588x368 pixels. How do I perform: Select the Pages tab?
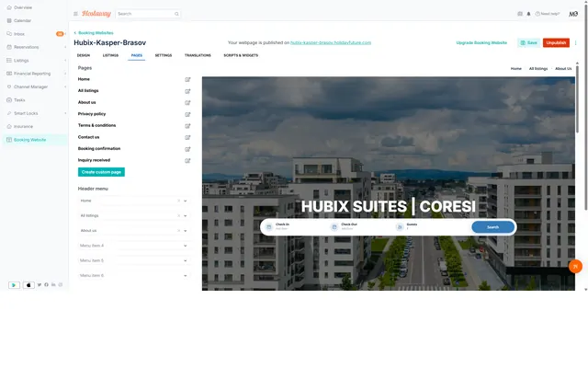(x=137, y=55)
